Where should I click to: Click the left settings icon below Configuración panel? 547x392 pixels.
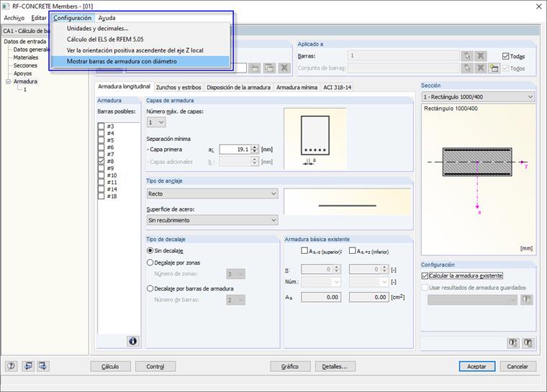click(x=512, y=343)
